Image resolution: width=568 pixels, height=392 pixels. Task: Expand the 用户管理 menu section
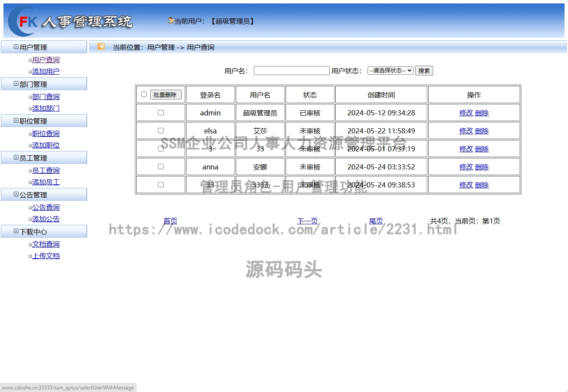click(44, 47)
